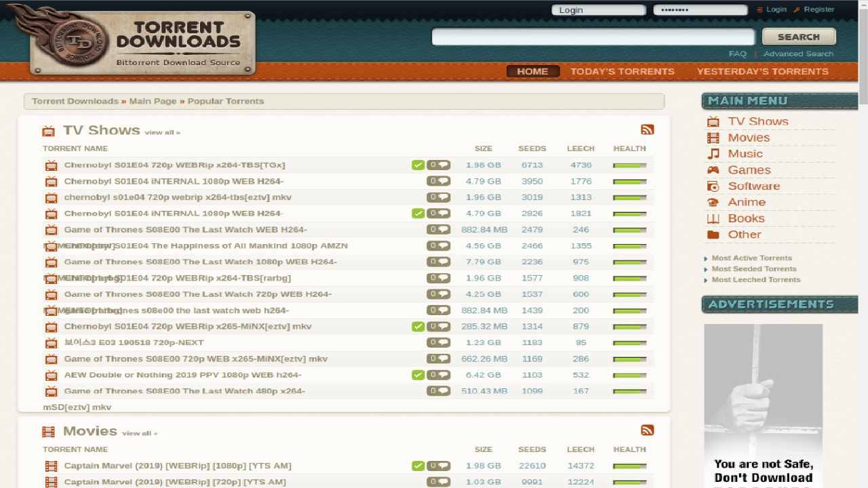Click the TV Shows SEEDS column header
The width and height of the screenshot is (868, 488).
pos(532,148)
